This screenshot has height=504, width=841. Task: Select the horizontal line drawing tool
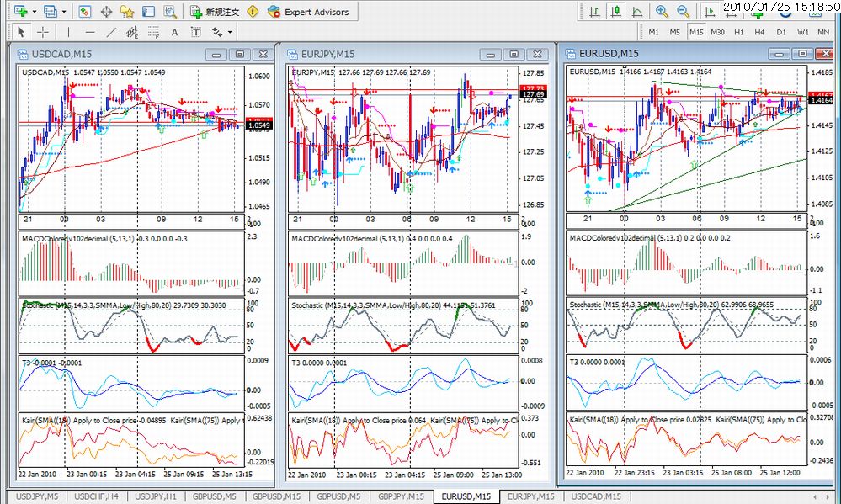click(x=89, y=32)
